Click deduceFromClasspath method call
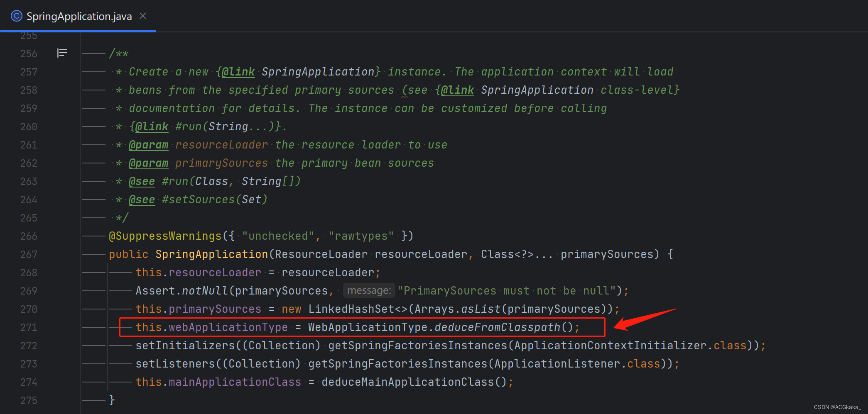The image size is (868, 414). pos(497,327)
